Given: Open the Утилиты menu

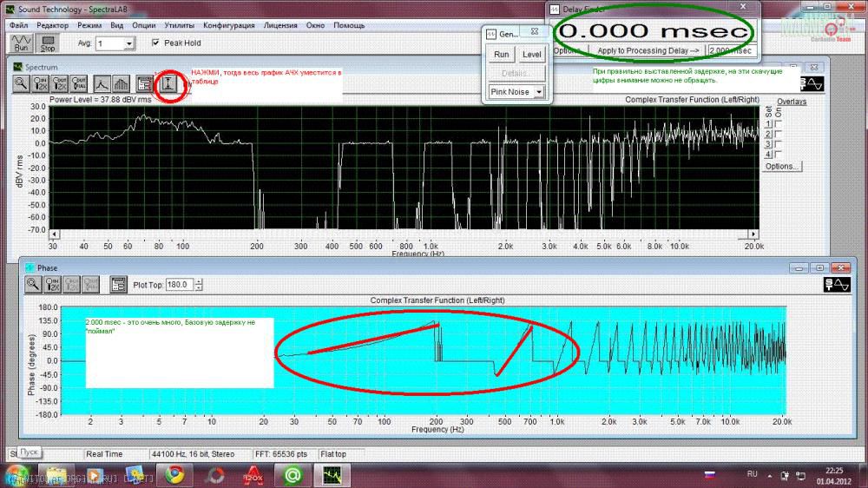Looking at the screenshot, I should pyautogui.click(x=180, y=25).
